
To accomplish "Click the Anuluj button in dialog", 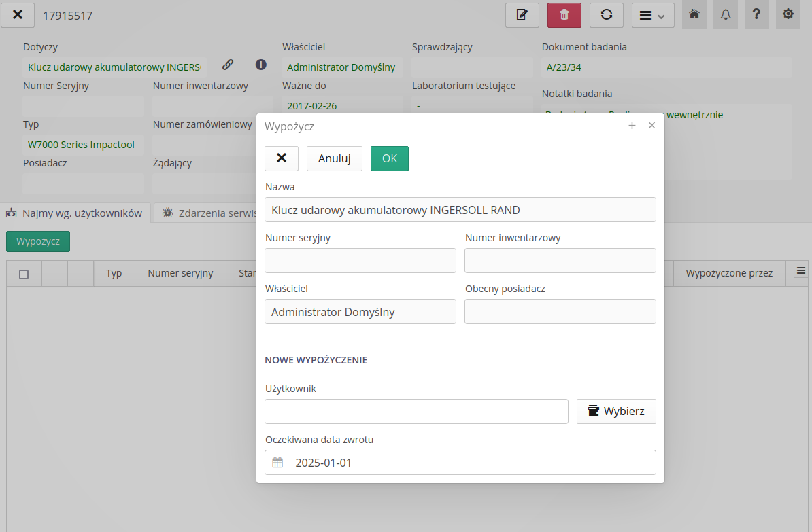I will coord(334,158).
